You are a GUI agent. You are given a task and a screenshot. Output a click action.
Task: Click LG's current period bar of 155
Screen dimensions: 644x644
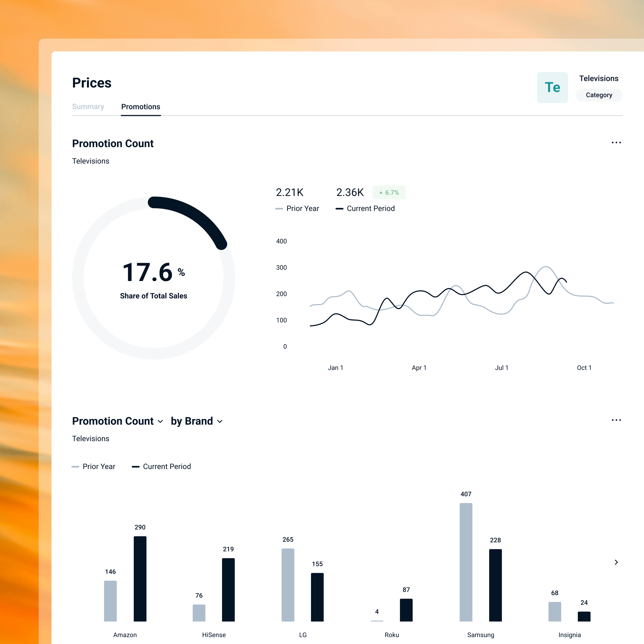(x=317, y=597)
